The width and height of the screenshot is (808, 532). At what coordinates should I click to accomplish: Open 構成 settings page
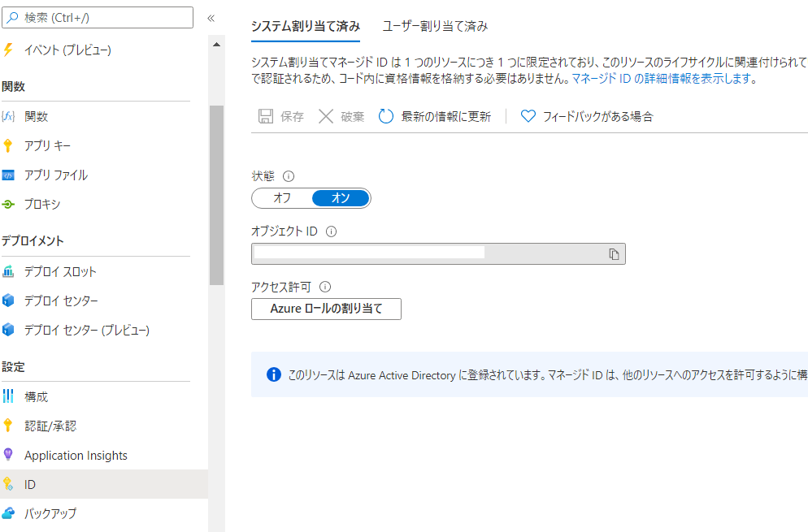36,396
